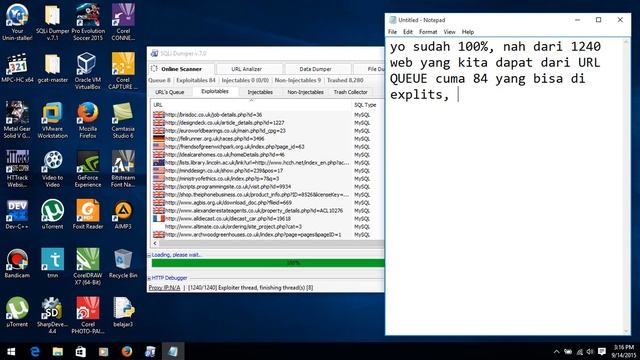Sort list by URL column header
The width and height of the screenshot is (640, 360).
251,105
